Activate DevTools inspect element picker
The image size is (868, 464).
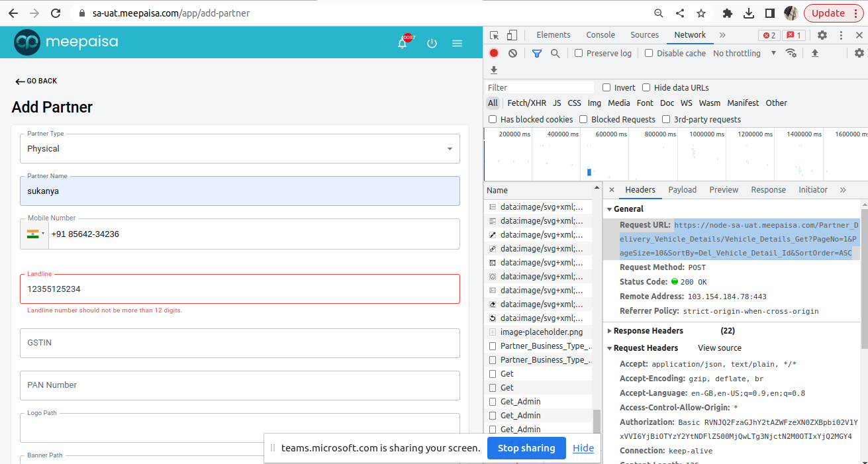(495, 35)
